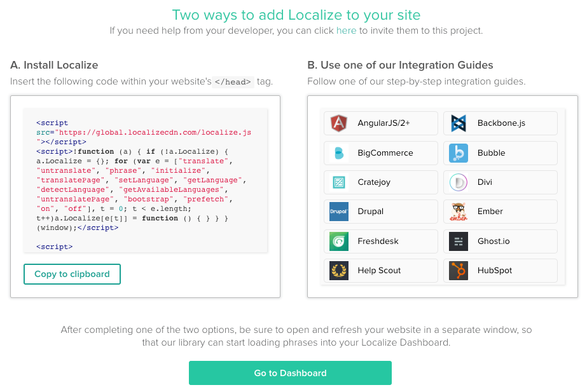Choose the Bubble integration guide
This screenshot has height=392, width=587.
pyautogui.click(x=501, y=153)
